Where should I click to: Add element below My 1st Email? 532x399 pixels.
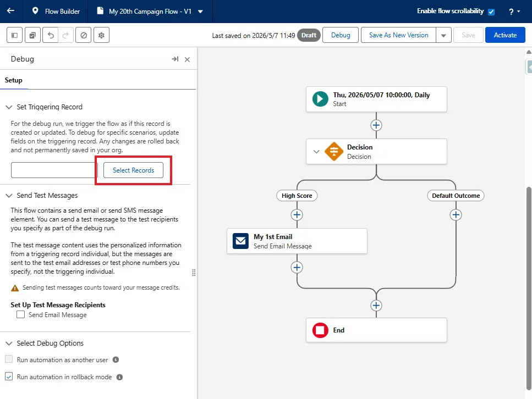[297, 268]
